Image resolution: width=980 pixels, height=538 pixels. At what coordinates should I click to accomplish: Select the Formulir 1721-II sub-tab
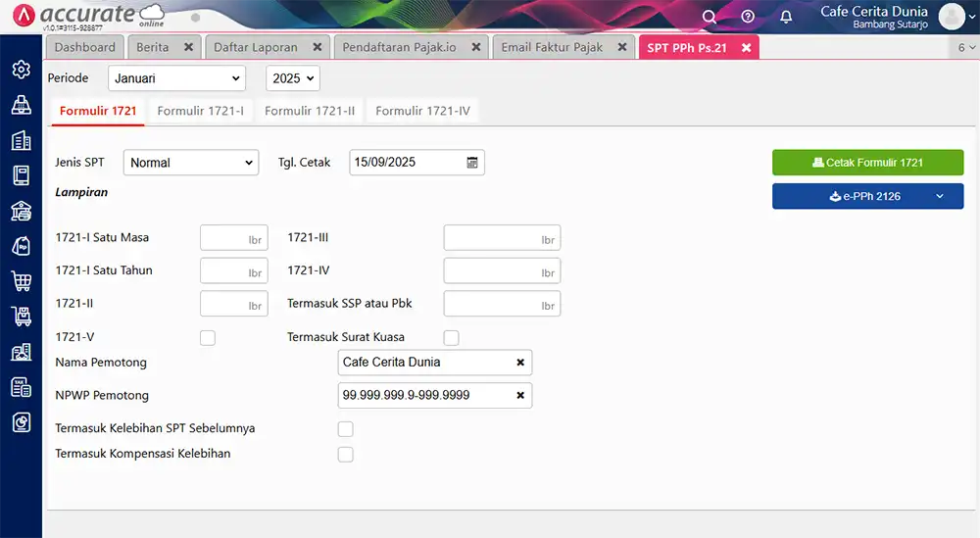(310, 111)
